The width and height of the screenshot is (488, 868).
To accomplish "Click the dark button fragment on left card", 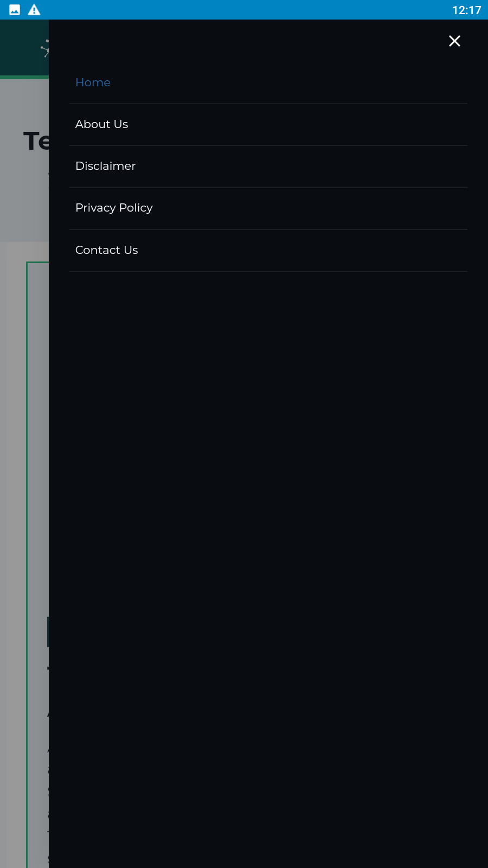I will [48, 632].
